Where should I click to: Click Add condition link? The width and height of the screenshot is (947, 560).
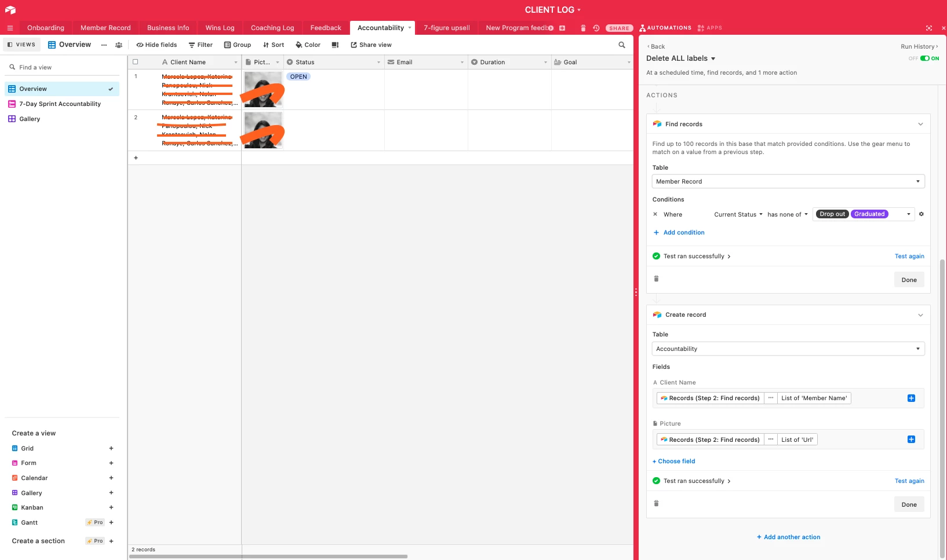[679, 232]
